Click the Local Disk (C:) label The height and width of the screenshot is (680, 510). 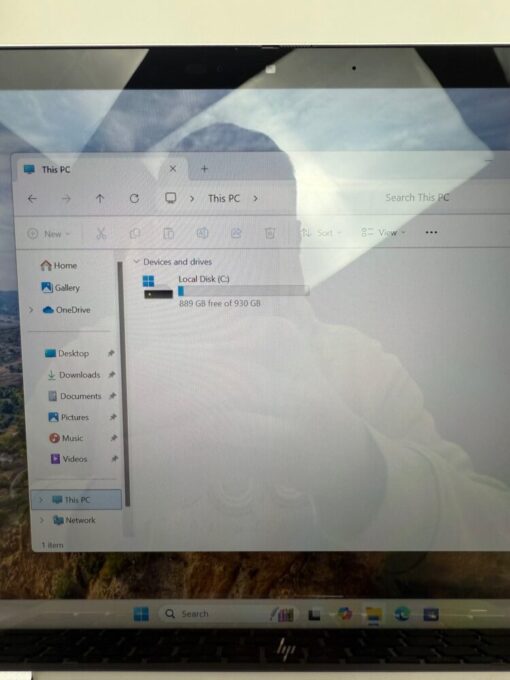click(x=204, y=279)
